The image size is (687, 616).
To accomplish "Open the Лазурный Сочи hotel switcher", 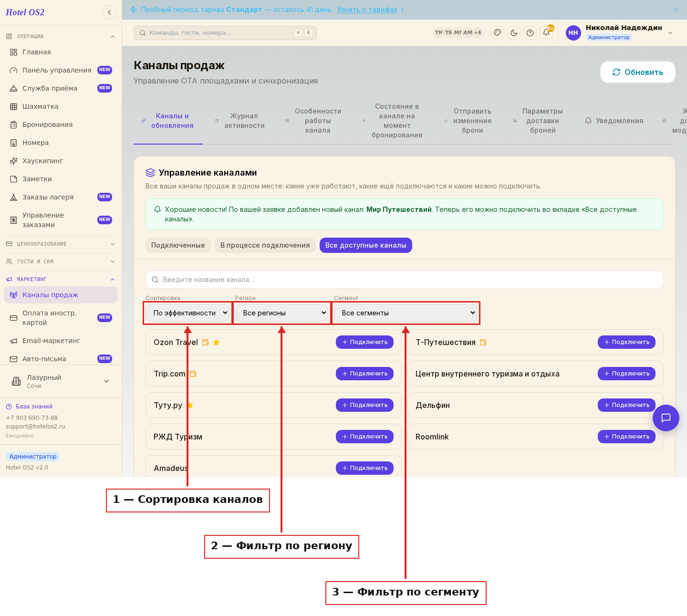I will (61, 381).
